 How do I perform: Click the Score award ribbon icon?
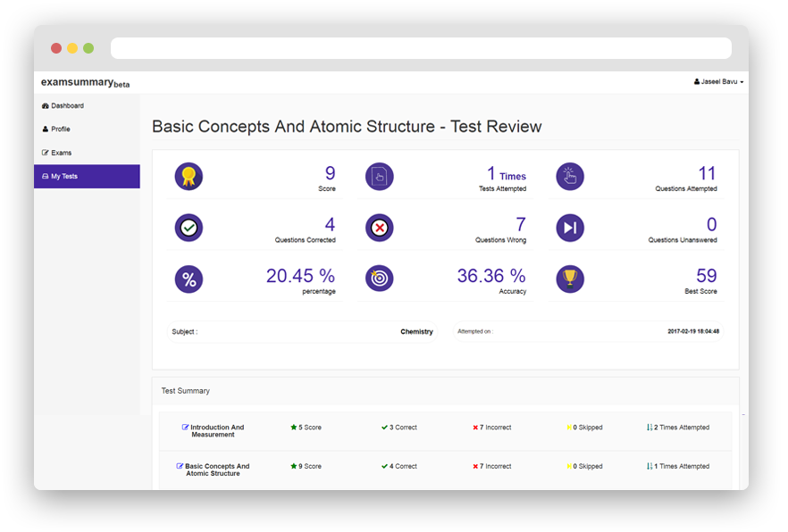[x=189, y=176]
